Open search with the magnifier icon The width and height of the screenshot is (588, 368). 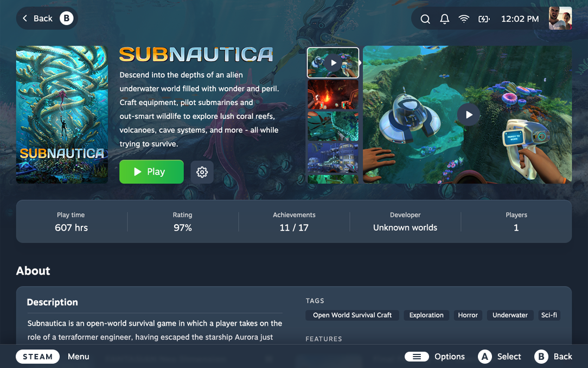[425, 19]
